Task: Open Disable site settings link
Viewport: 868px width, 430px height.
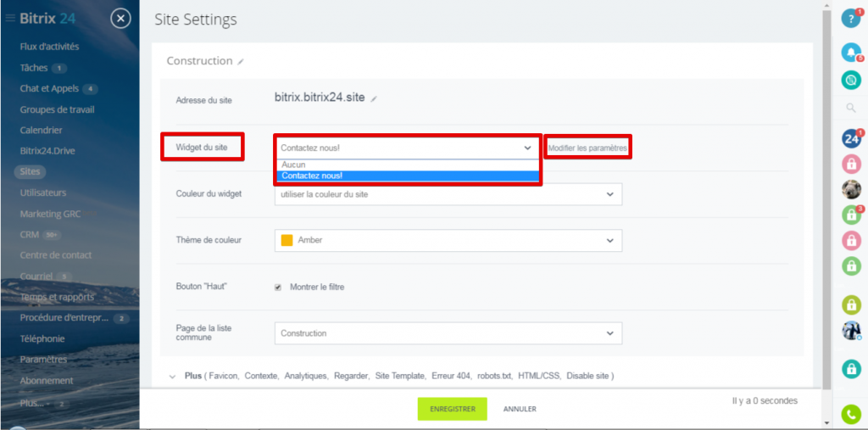Action: click(x=587, y=376)
